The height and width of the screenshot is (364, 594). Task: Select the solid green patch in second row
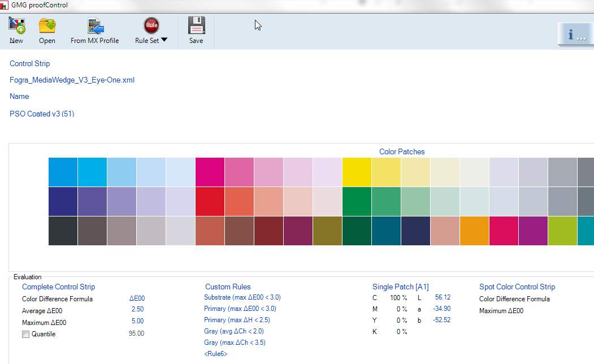[357, 202]
